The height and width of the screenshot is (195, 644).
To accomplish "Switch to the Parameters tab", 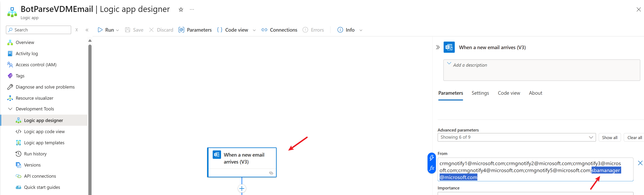I will tap(451, 93).
